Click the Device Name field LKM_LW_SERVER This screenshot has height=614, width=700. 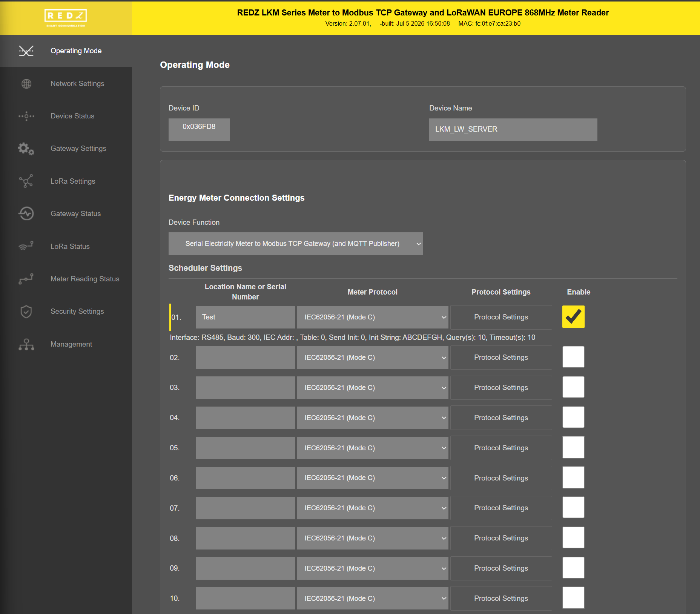point(513,129)
